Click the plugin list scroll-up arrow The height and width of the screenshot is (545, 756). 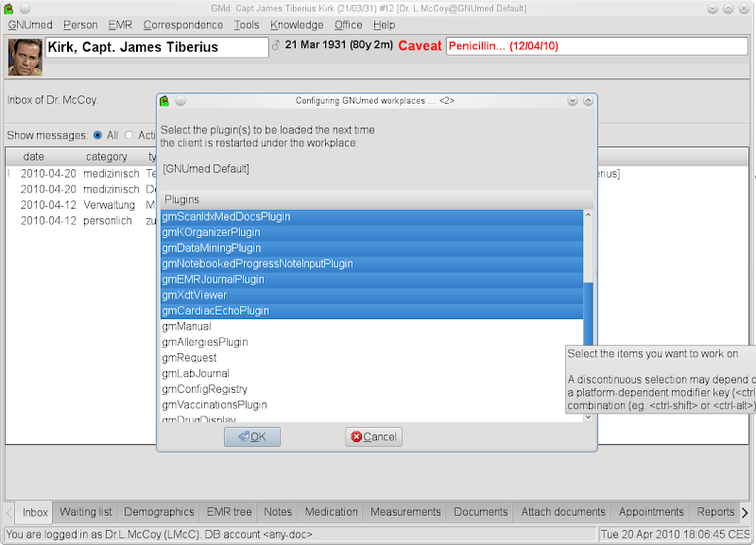(588, 215)
